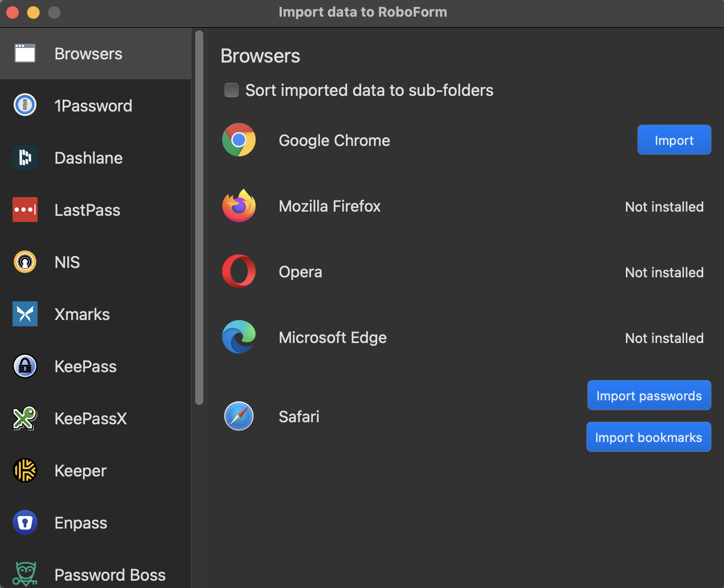Click the Enpass icon

(x=25, y=522)
